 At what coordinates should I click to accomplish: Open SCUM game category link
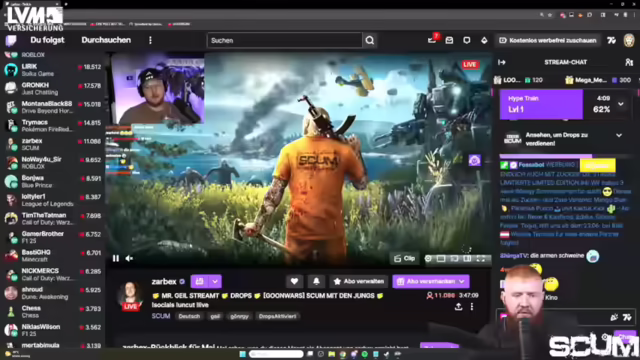[x=161, y=316]
